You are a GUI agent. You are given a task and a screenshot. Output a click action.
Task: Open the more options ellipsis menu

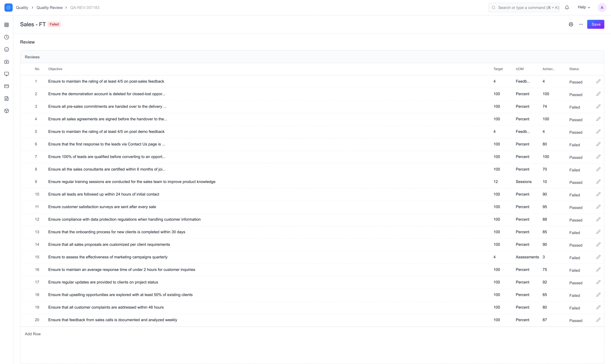581,24
